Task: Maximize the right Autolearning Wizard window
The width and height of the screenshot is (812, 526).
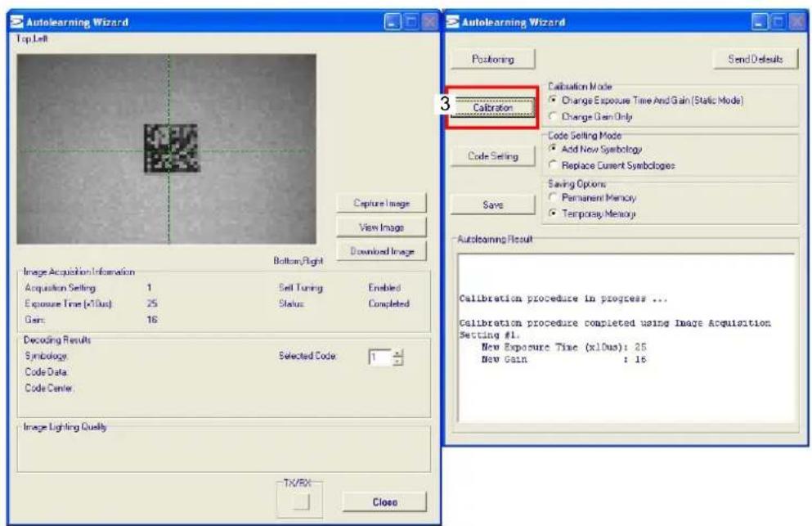Action: pyautogui.click(x=778, y=22)
